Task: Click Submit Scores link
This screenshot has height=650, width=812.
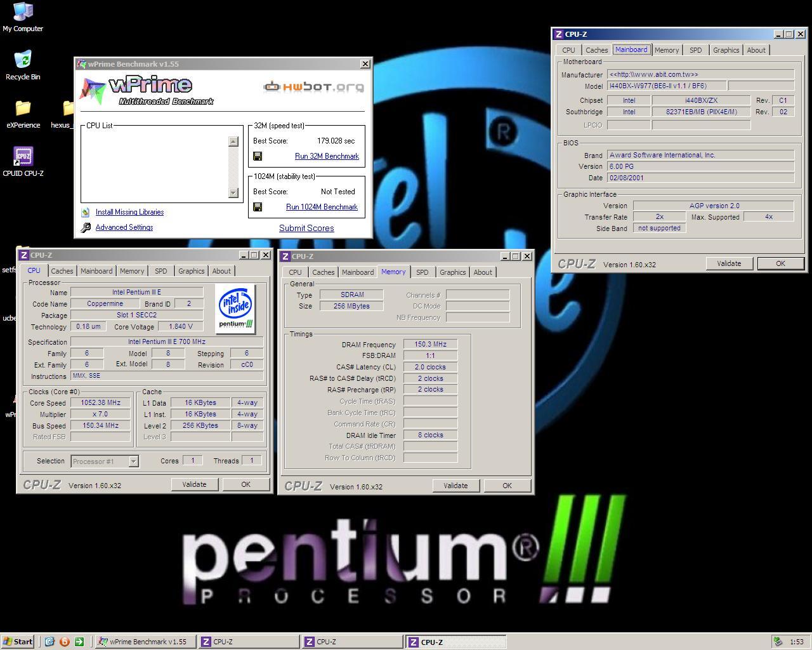Action: [x=306, y=228]
